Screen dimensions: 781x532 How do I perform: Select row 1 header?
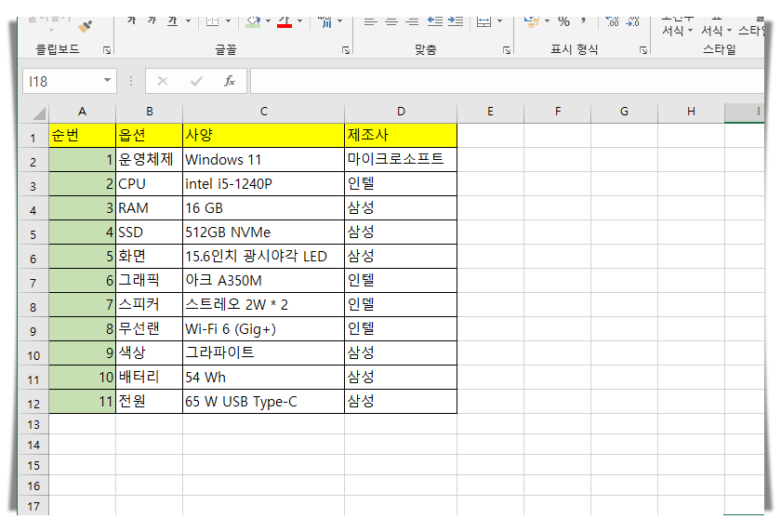point(33,137)
